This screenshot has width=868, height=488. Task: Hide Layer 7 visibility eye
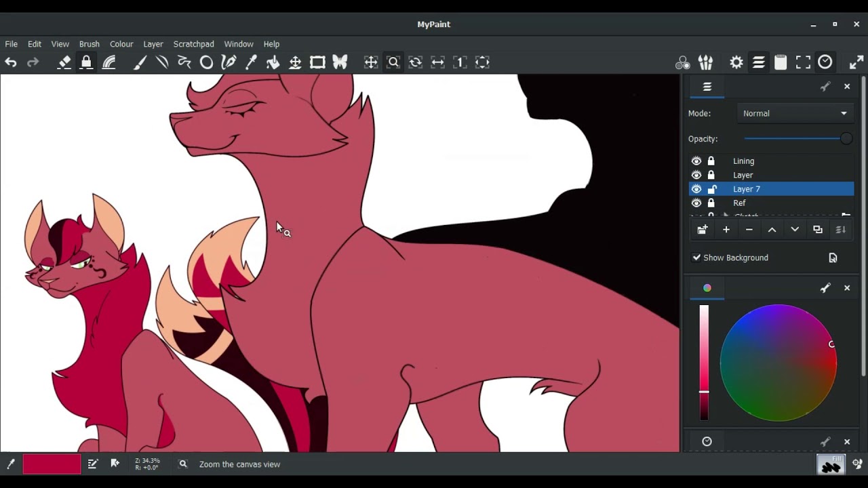tap(696, 189)
